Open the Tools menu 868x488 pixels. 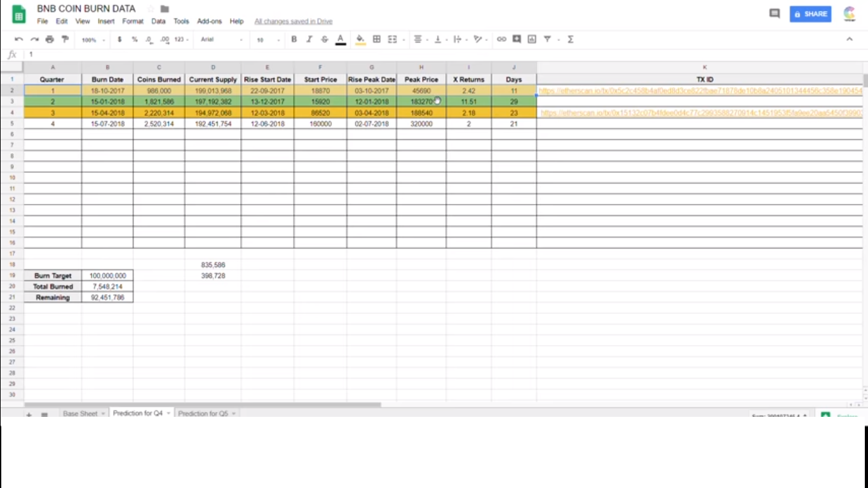[181, 21]
